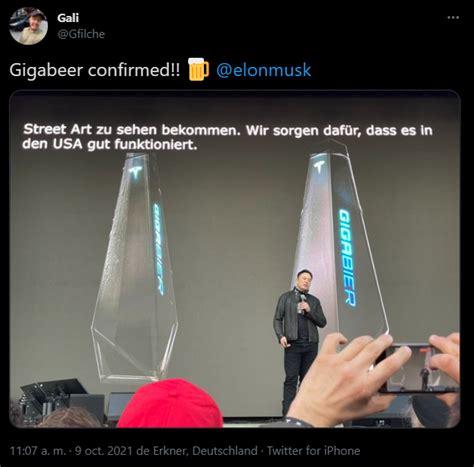Click Gali's round profile avatar
This screenshot has width=474, height=467.
[28, 26]
